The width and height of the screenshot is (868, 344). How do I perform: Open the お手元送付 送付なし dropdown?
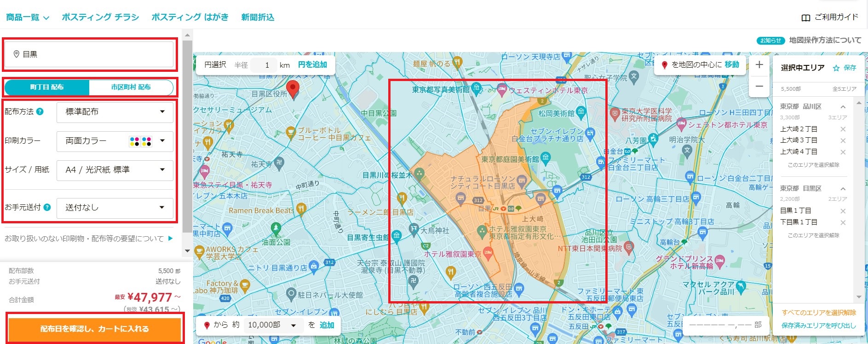(x=115, y=208)
